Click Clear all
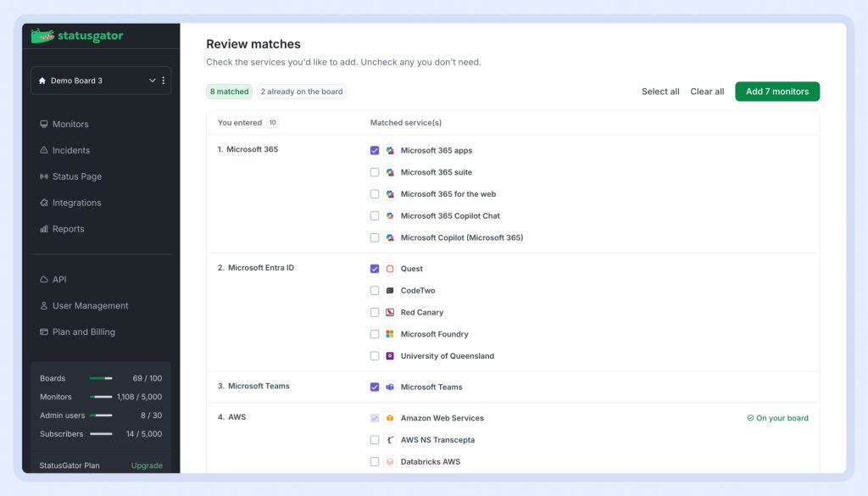The image size is (868, 496). [x=707, y=92]
